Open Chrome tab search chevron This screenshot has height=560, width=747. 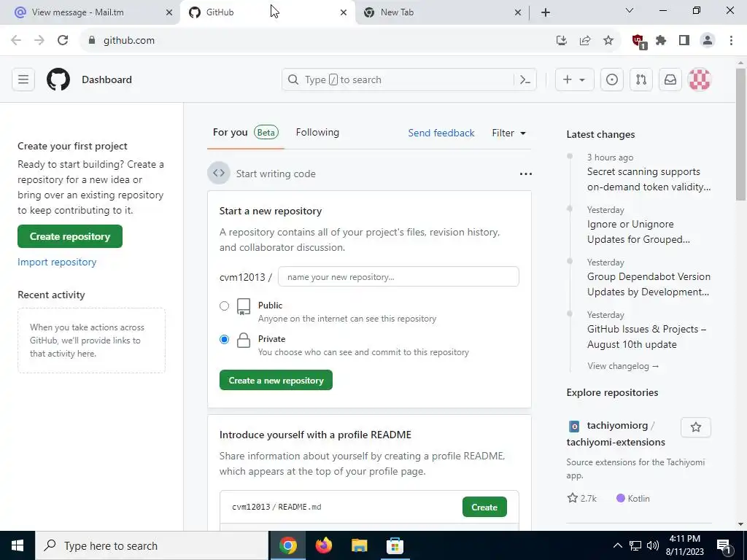click(629, 10)
